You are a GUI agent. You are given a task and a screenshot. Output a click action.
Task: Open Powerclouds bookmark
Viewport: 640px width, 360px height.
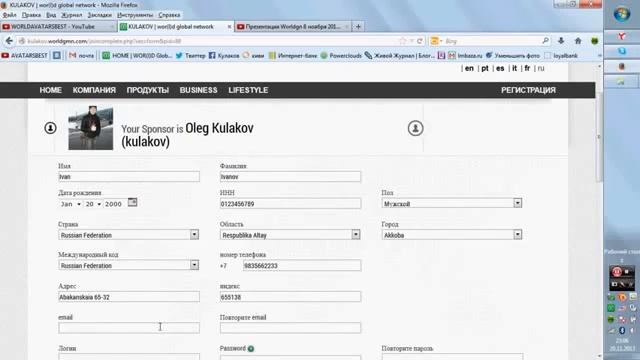(x=341, y=56)
